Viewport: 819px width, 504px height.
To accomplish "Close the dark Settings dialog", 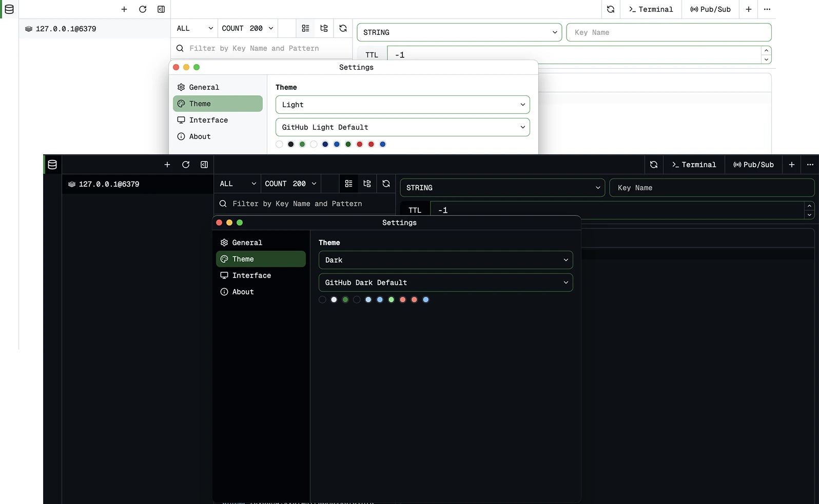I will (x=219, y=223).
